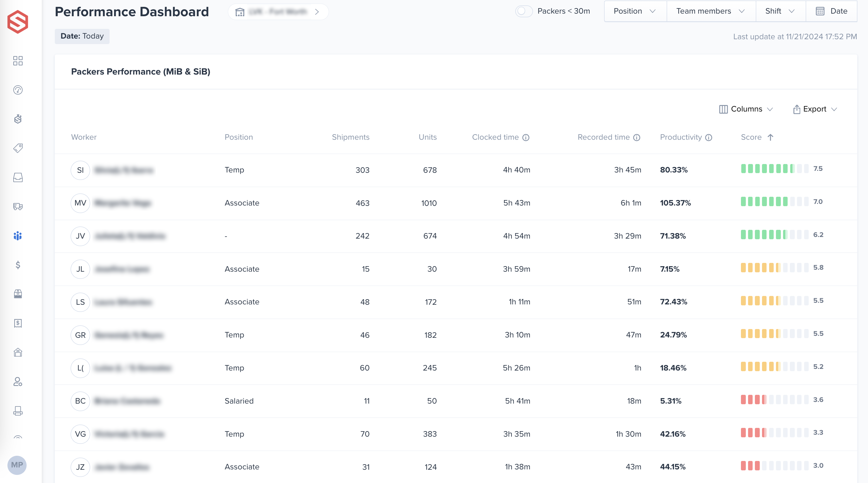This screenshot has height=483, width=868.
Task: Open the warehouse location selector chevron
Action: pos(317,12)
